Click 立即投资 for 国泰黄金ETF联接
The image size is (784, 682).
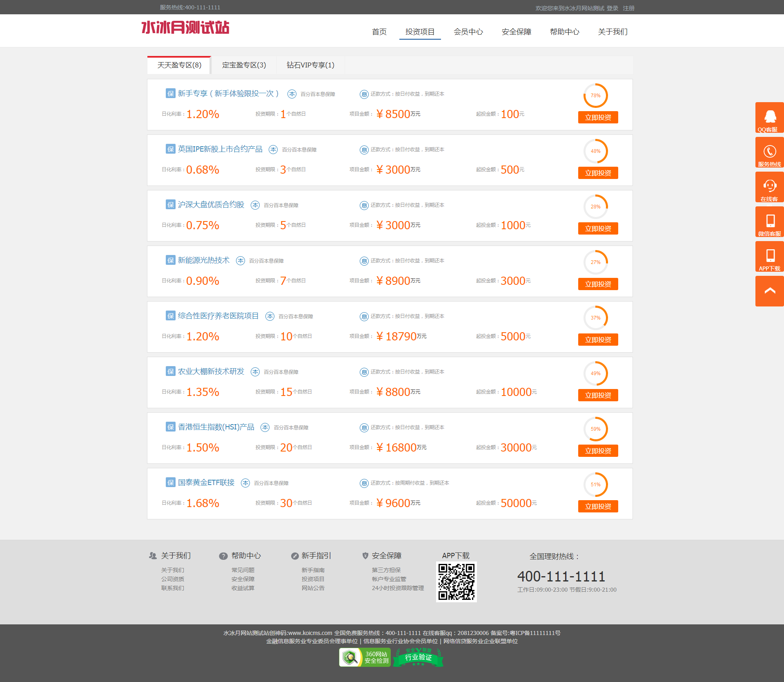pos(598,506)
